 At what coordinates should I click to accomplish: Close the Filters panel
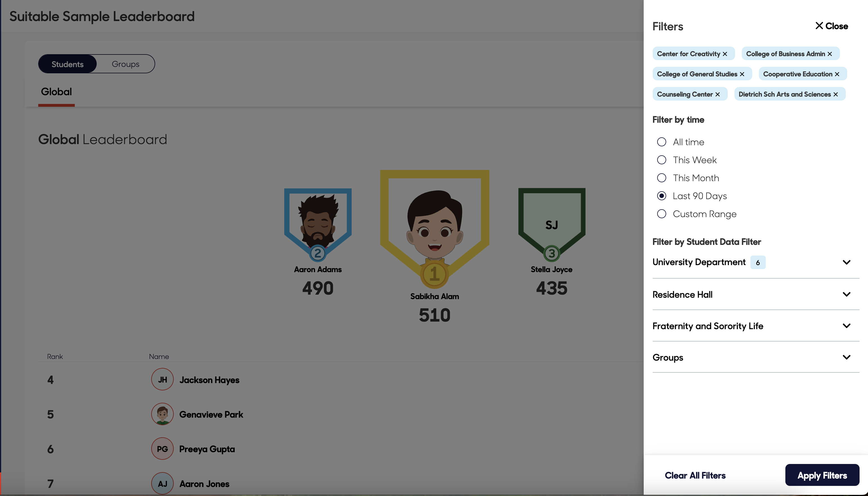[831, 26]
